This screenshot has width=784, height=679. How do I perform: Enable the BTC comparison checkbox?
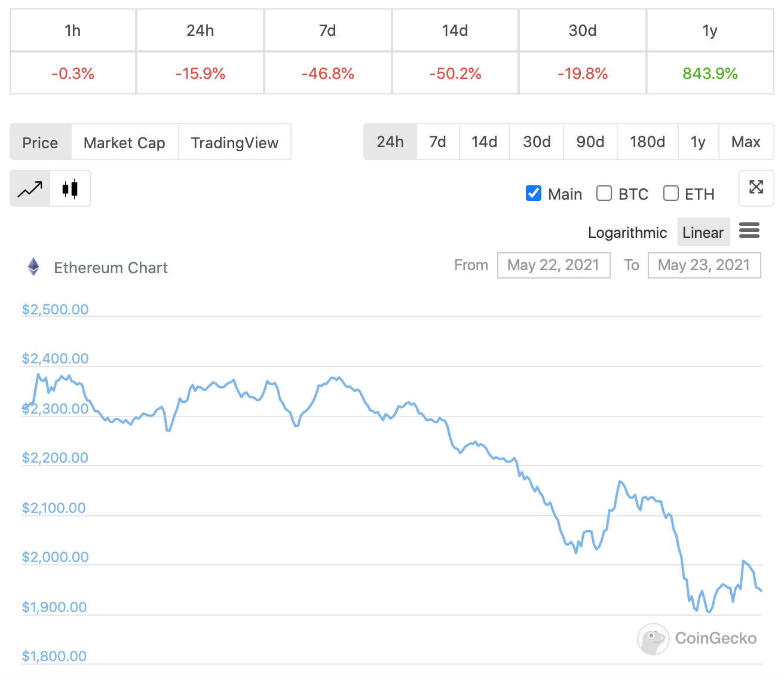click(604, 193)
